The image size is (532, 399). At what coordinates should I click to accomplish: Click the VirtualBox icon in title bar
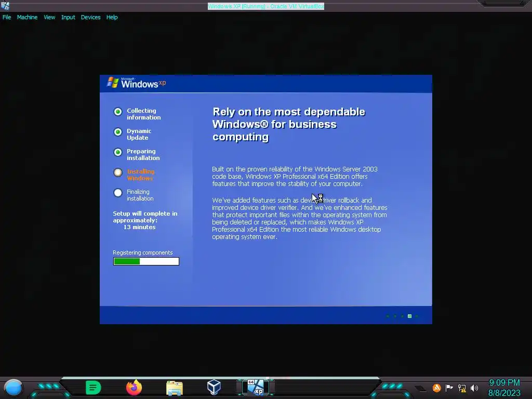5,5
